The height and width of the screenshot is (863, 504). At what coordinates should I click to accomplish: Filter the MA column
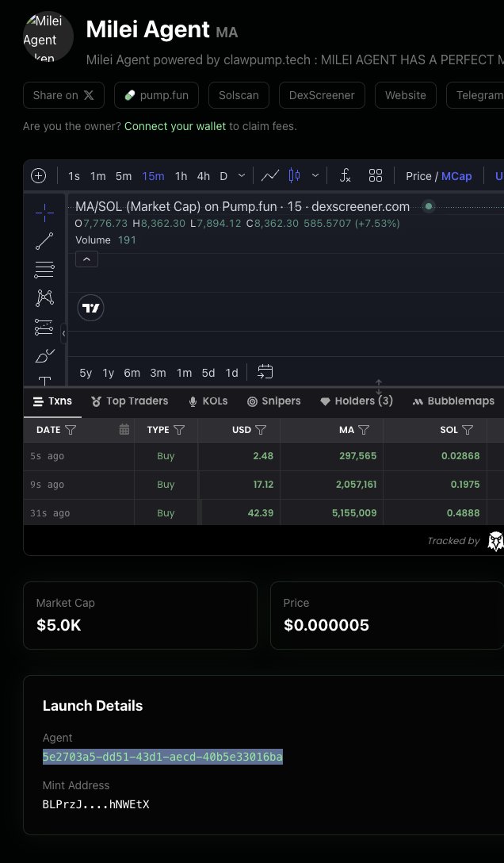click(x=364, y=430)
